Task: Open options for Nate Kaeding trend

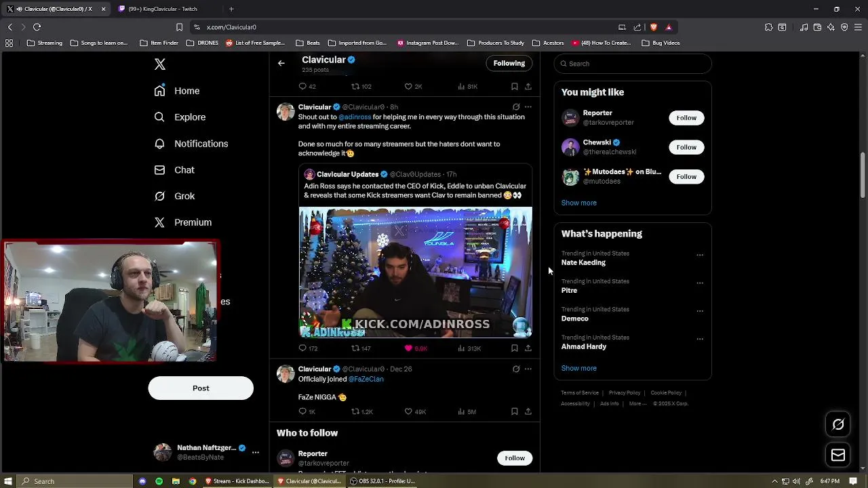Action: coord(700,256)
